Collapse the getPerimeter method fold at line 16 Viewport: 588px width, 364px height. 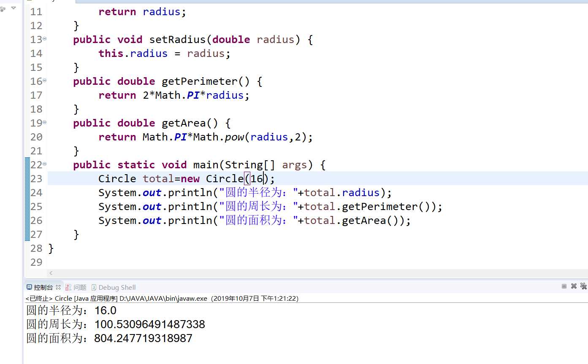pyautogui.click(x=45, y=81)
